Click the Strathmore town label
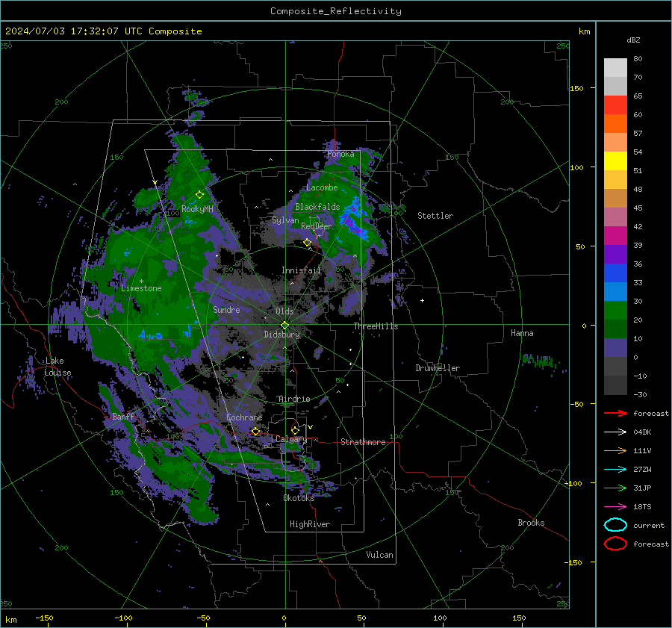The width and height of the screenshot is (672, 628). [x=363, y=442]
